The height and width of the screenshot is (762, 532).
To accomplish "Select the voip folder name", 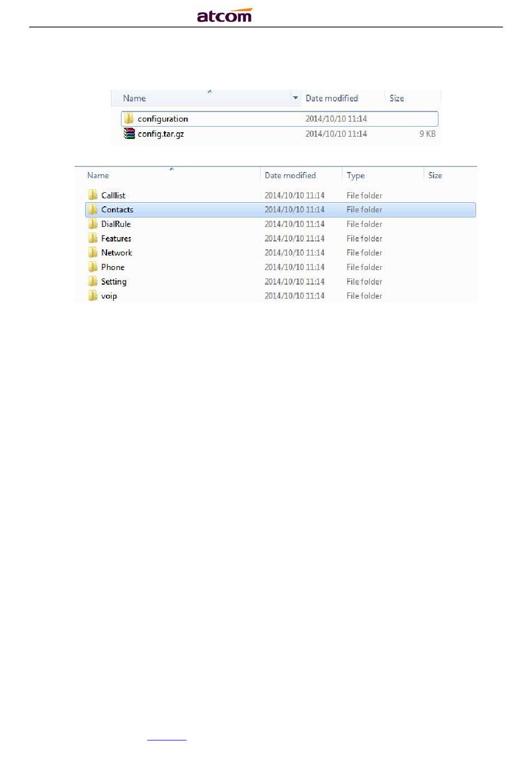I will pos(109,296).
